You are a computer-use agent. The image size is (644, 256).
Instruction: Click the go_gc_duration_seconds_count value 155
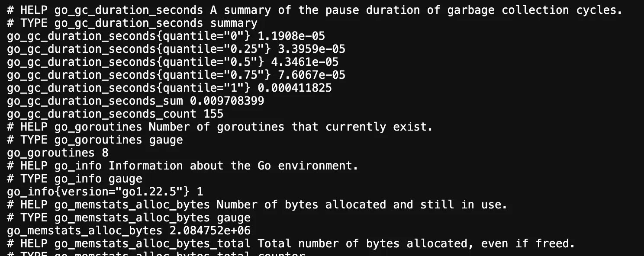213,114
